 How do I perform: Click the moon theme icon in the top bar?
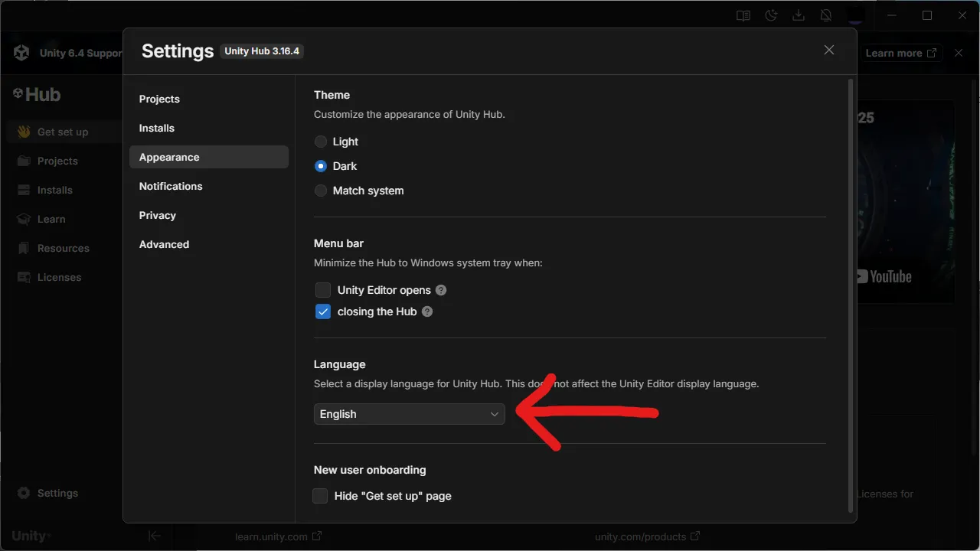click(771, 15)
